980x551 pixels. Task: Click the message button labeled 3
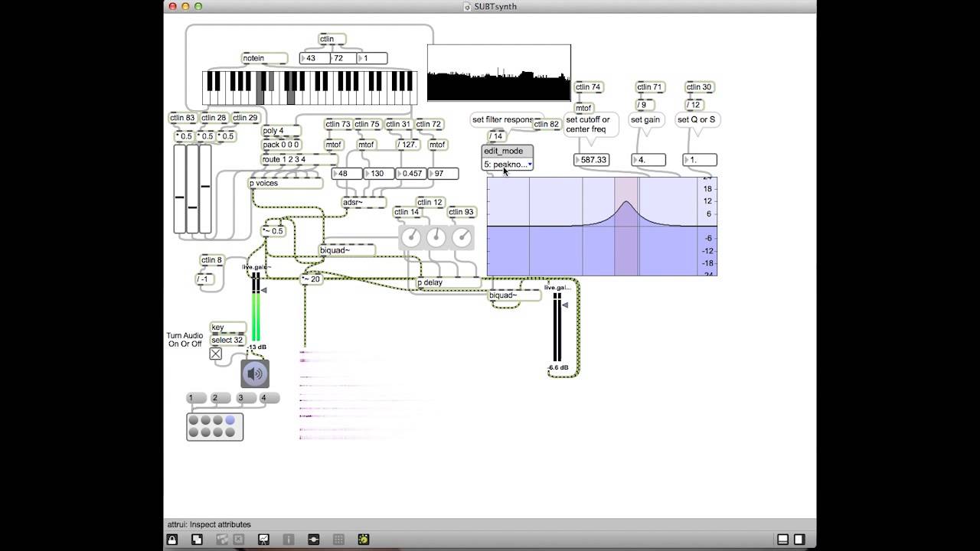click(x=245, y=398)
